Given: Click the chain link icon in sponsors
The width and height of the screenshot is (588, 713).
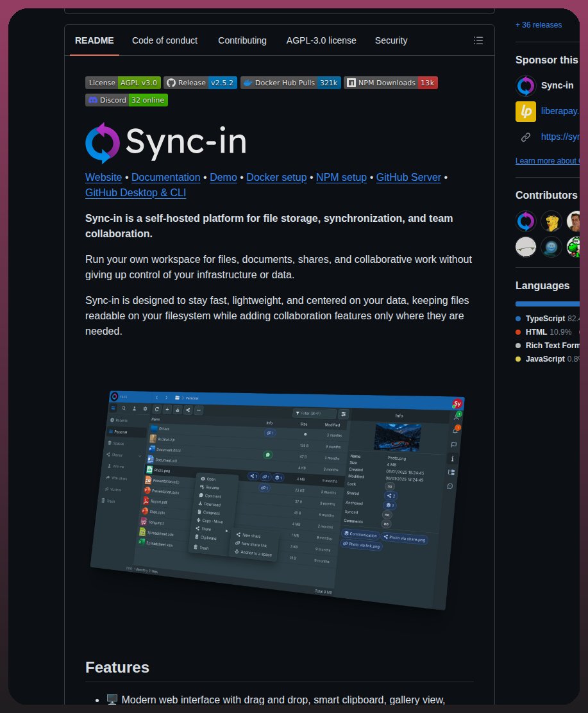Looking at the screenshot, I should (x=526, y=137).
